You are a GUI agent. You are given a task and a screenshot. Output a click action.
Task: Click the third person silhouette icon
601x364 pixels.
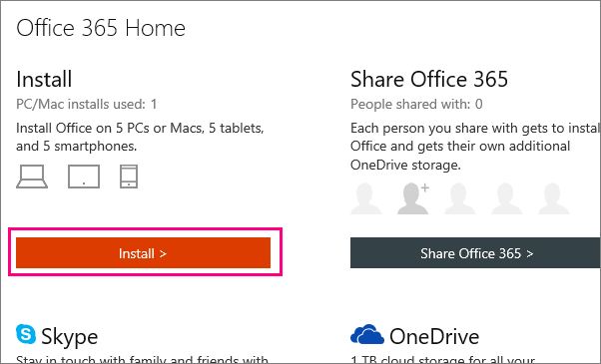[459, 198]
